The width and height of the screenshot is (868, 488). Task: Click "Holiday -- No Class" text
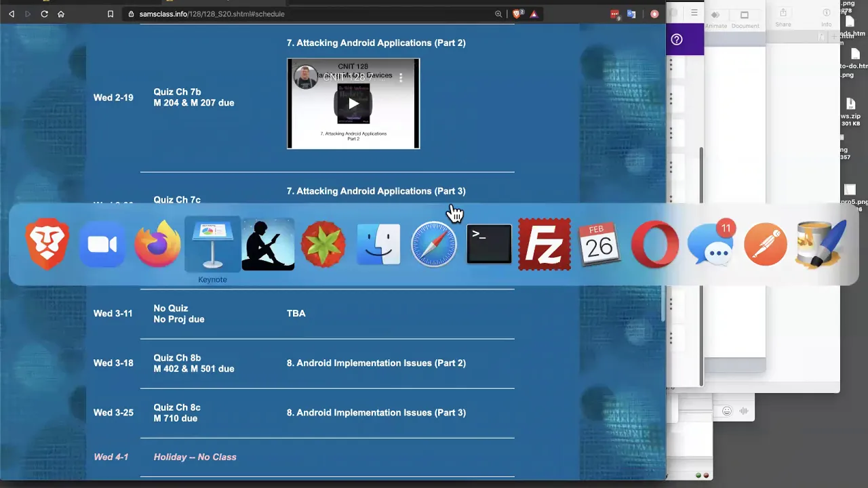click(x=195, y=457)
